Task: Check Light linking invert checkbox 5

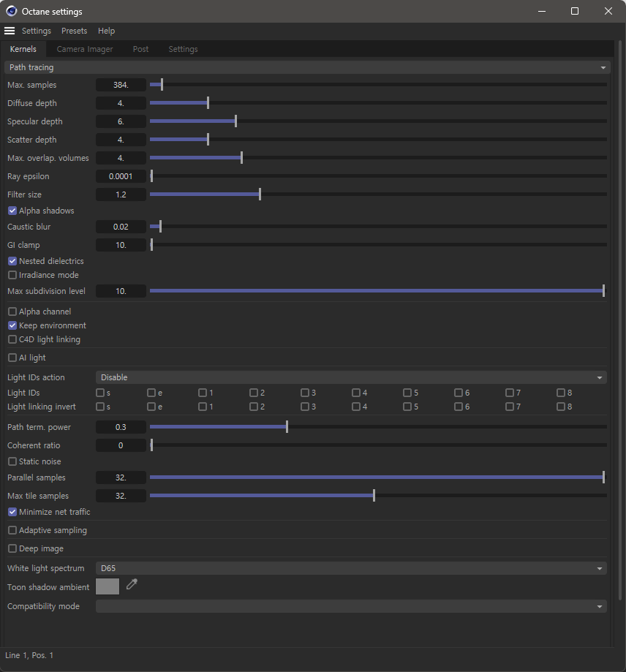Action: pyautogui.click(x=407, y=407)
